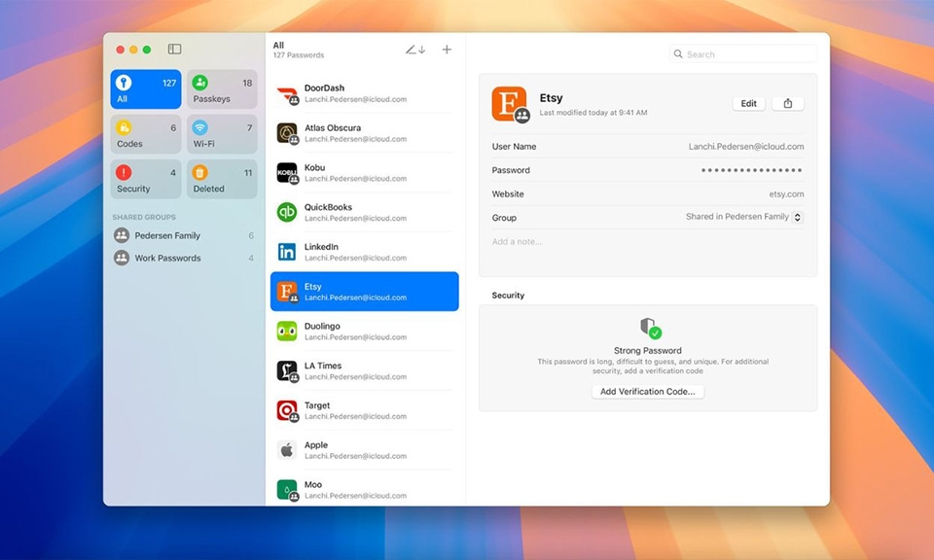Open the Target entry by its name
Screen dimensions: 934x560
(317, 405)
